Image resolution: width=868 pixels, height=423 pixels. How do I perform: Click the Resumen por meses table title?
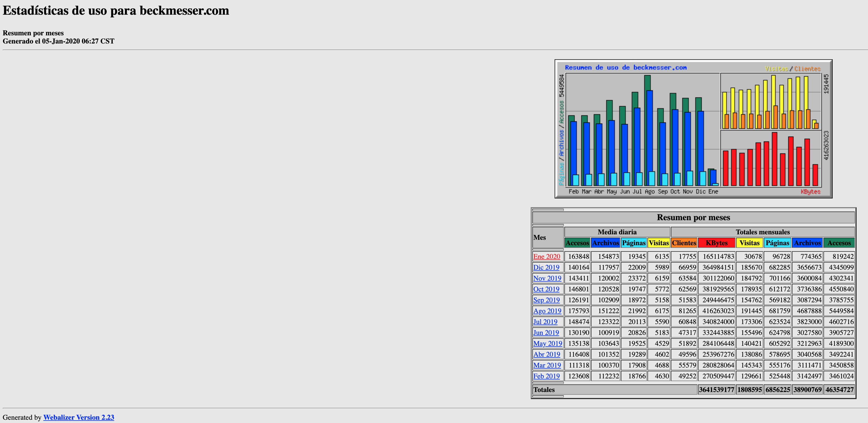693,217
